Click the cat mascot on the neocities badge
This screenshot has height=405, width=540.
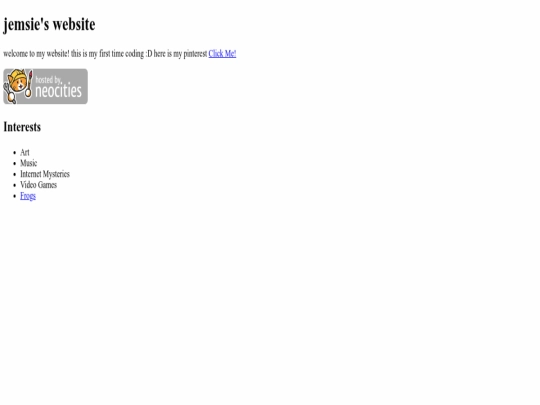coord(17,82)
